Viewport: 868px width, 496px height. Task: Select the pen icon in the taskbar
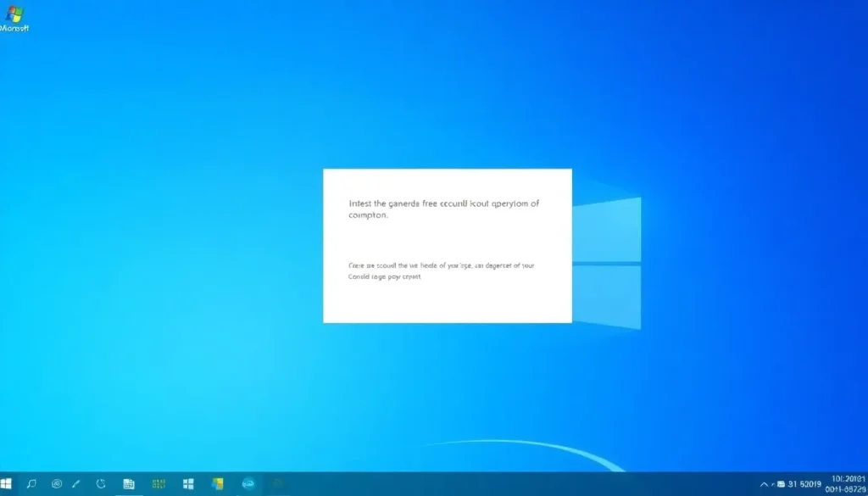[76, 484]
